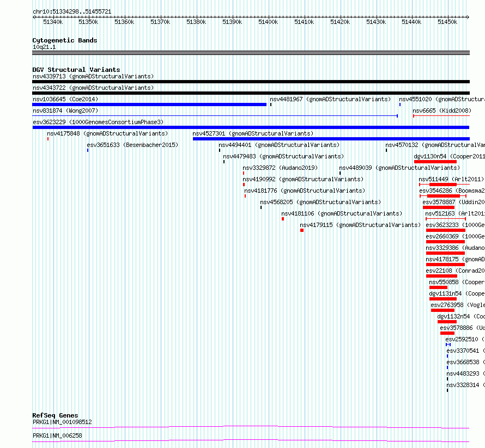485x448 pixels.
Task: Click the nsv831874 (Wong2007) label
Action: coord(65,111)
